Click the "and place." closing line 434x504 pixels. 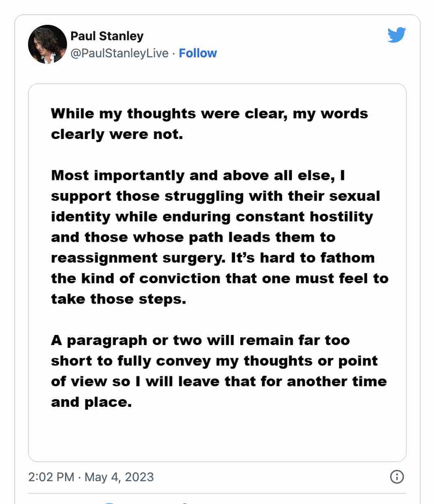91,402
